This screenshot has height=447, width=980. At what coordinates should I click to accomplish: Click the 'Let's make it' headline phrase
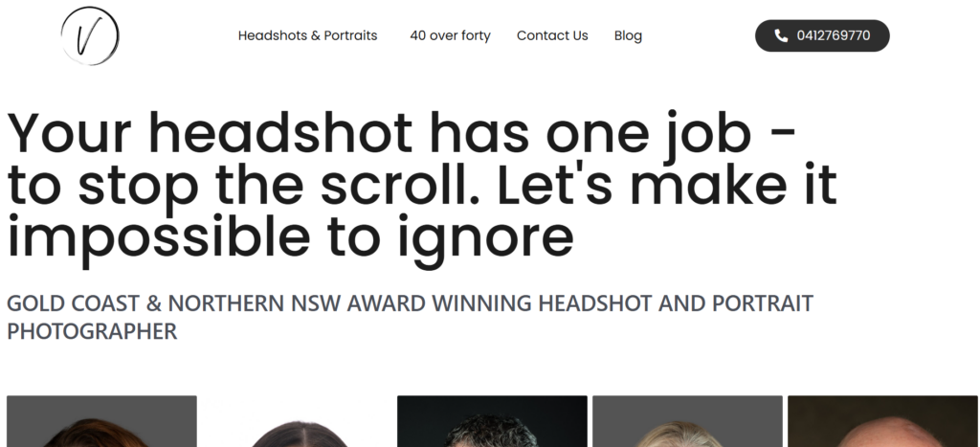pos(667,186)
